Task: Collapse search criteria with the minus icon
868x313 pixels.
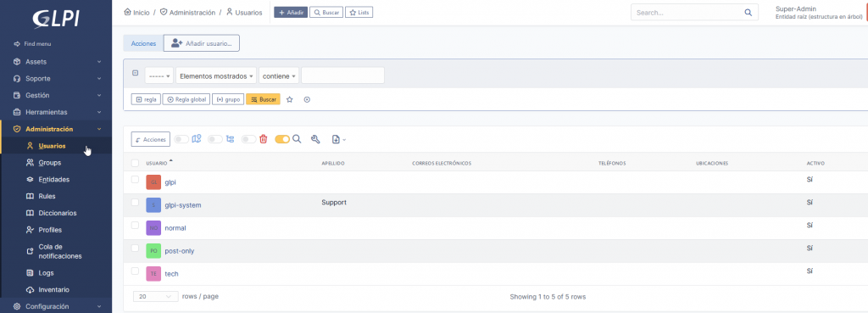Action: pos(135,73)
